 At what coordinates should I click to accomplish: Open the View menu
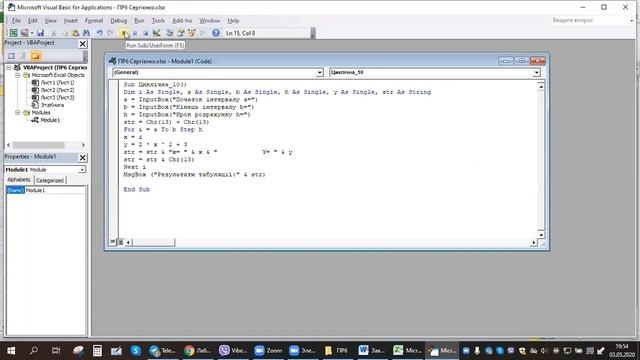(51, 20)
